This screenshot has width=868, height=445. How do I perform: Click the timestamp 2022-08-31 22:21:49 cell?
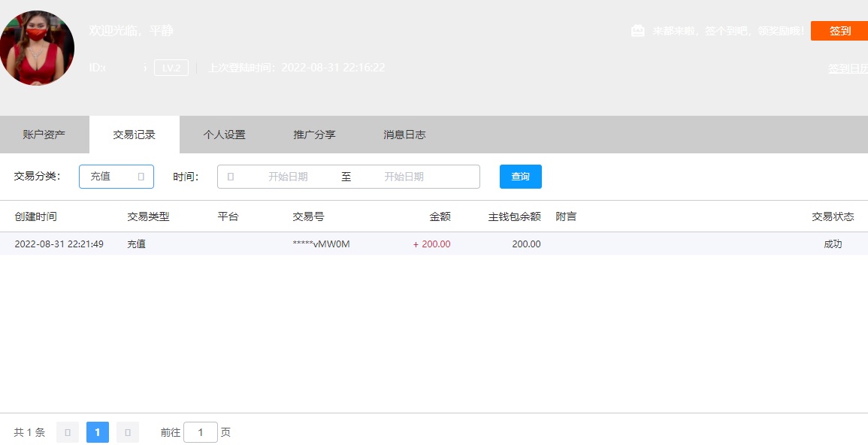tap(59, 244)
